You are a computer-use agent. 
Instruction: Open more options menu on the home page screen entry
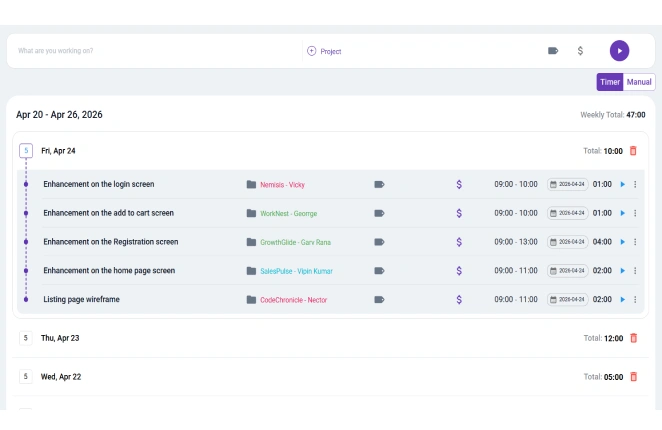(635, 270)
